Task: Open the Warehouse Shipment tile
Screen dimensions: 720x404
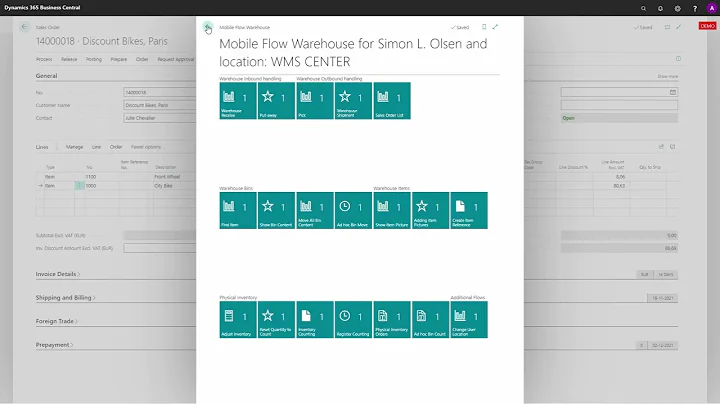Action: 354,101
